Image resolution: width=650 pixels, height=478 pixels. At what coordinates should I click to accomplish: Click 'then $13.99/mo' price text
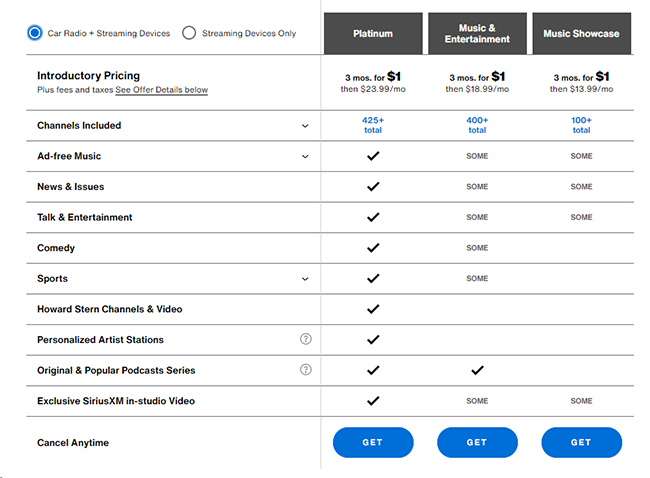pyautogui.click(x=582, y=89)
